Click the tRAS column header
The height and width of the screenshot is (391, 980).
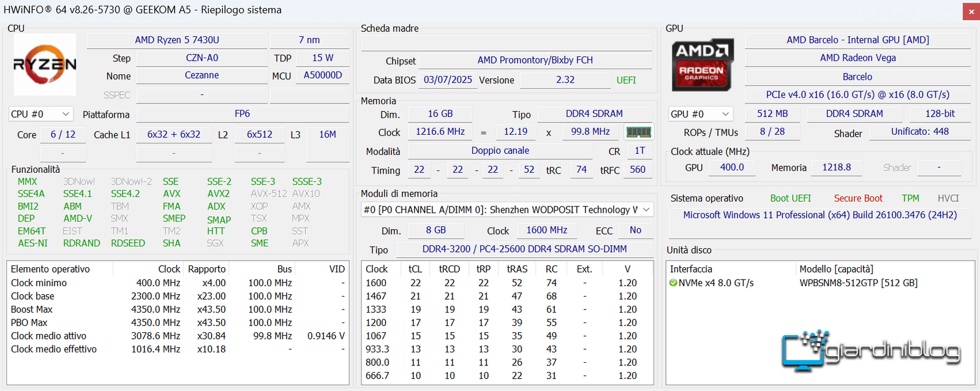pos(517,269)
